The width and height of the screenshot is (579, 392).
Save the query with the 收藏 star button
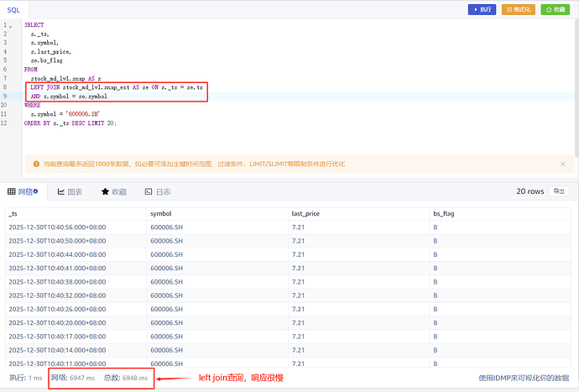tap(553, 9)
